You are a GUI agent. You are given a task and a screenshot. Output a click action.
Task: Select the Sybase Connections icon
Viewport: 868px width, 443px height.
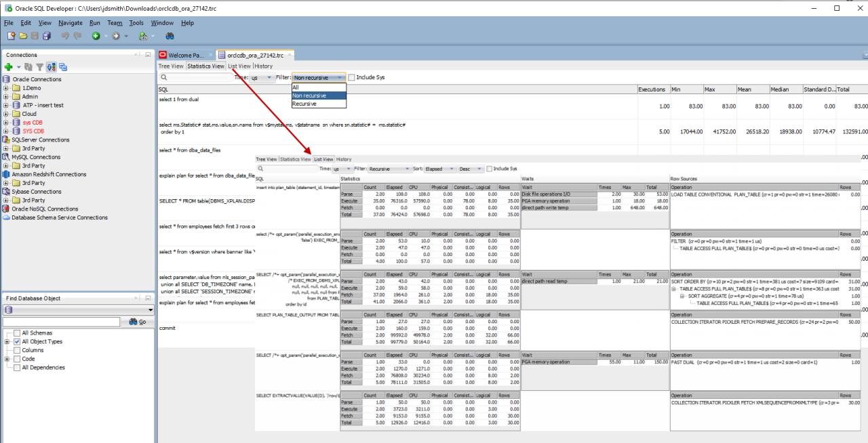click(x=6, y=192)
